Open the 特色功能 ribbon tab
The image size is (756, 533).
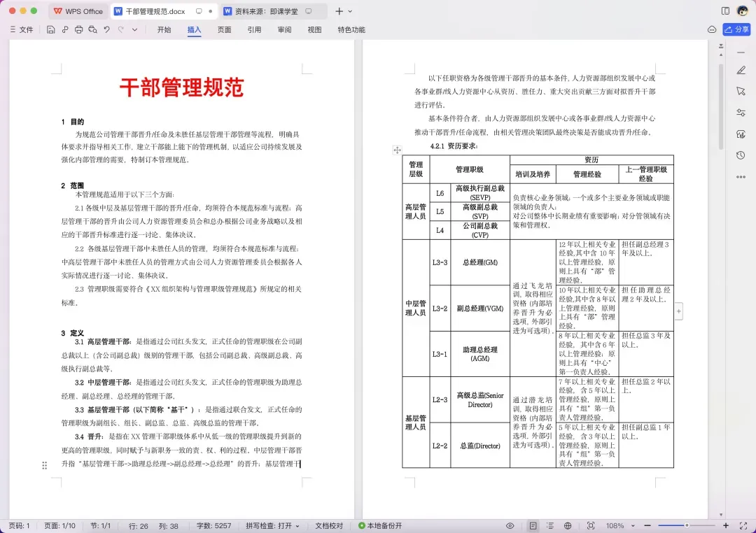(x=351, y=29)
